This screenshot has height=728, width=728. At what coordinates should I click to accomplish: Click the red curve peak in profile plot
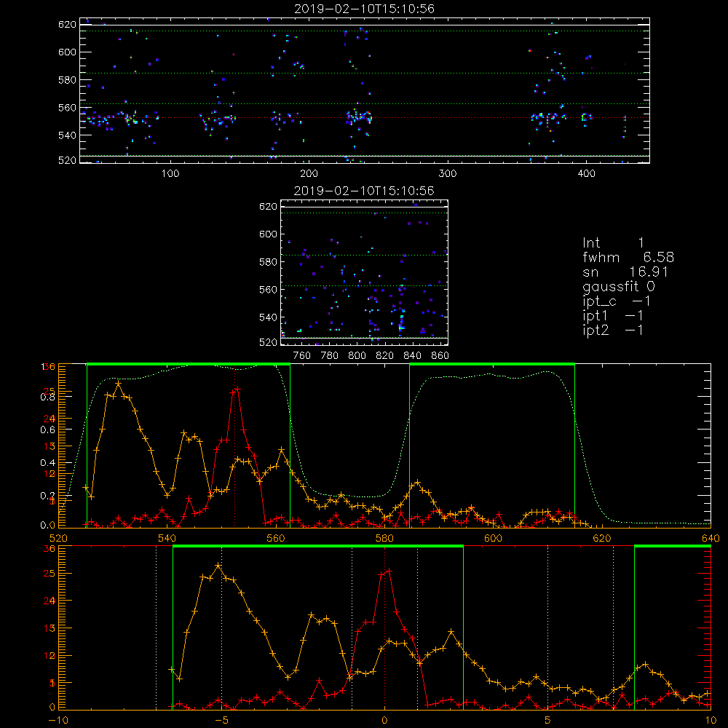(237, 389)
